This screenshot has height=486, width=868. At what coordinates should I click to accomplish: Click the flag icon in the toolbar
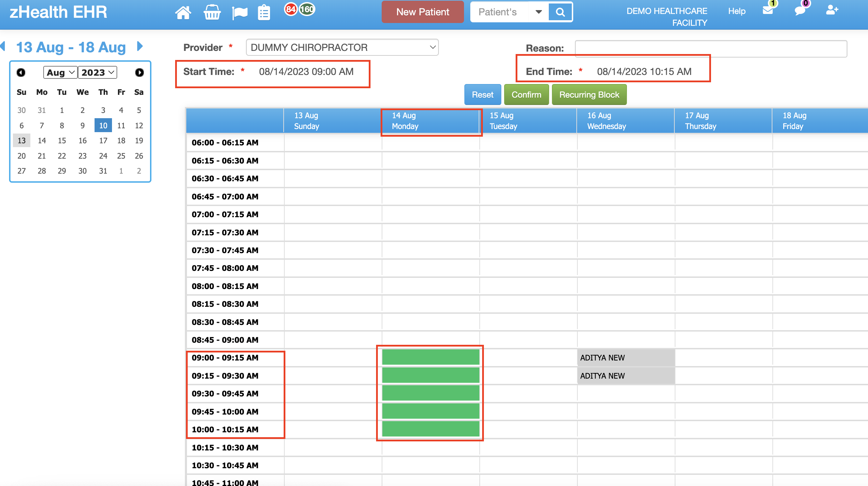[x=239, y=12]
